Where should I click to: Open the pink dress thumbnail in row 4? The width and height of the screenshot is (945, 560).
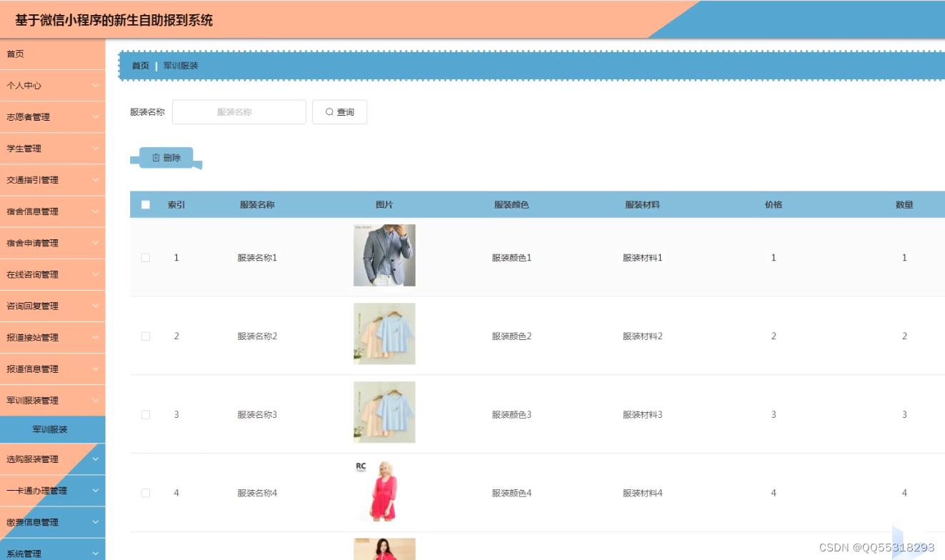click(384, 491)
